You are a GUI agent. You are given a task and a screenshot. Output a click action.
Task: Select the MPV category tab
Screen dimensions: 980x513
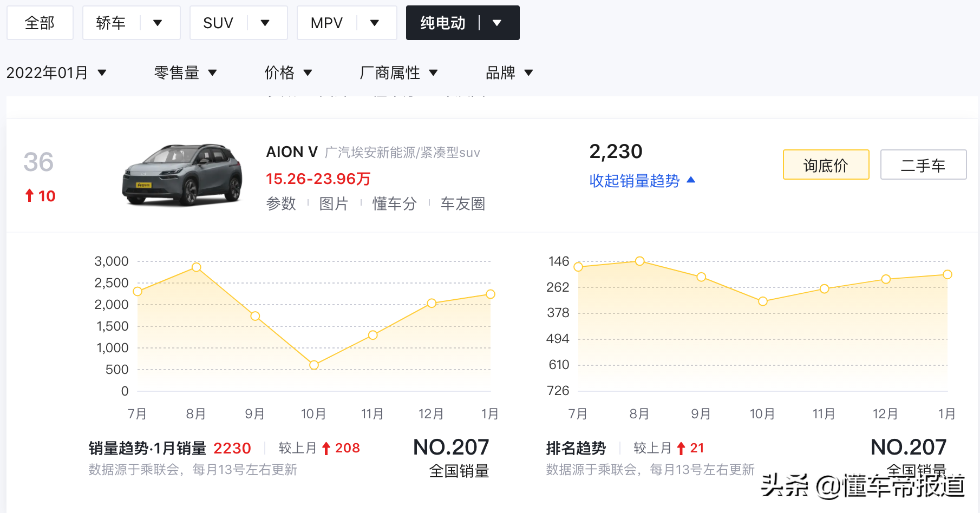pos(326,23)
